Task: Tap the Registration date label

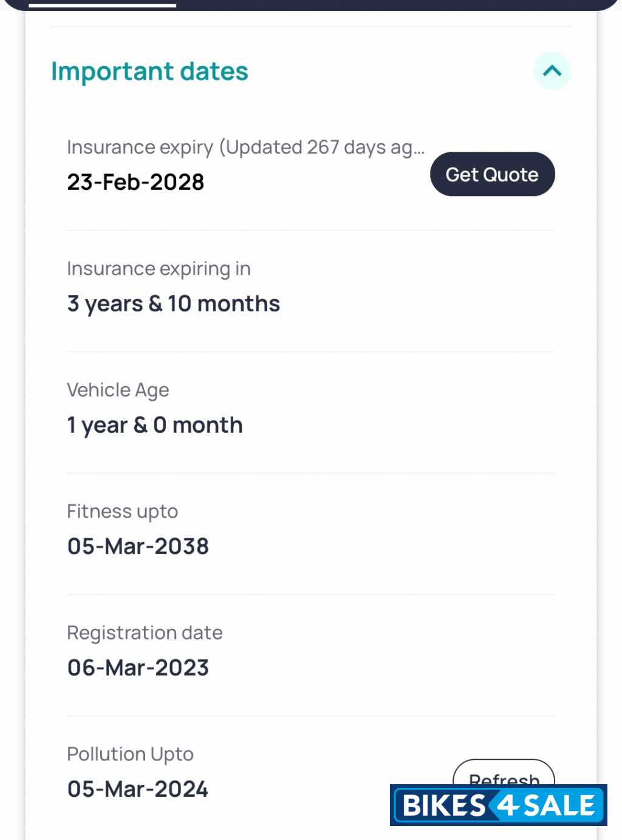Action: [x=145, y=633]
